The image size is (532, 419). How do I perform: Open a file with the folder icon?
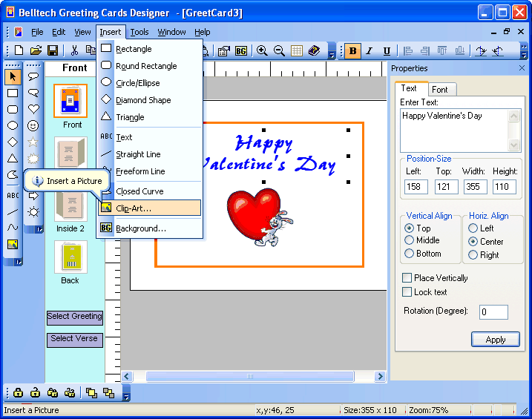point(36,50)
